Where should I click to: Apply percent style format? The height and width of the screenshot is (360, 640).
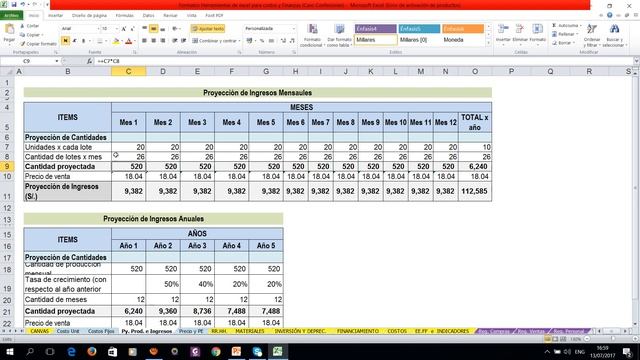tap(262, 41)
